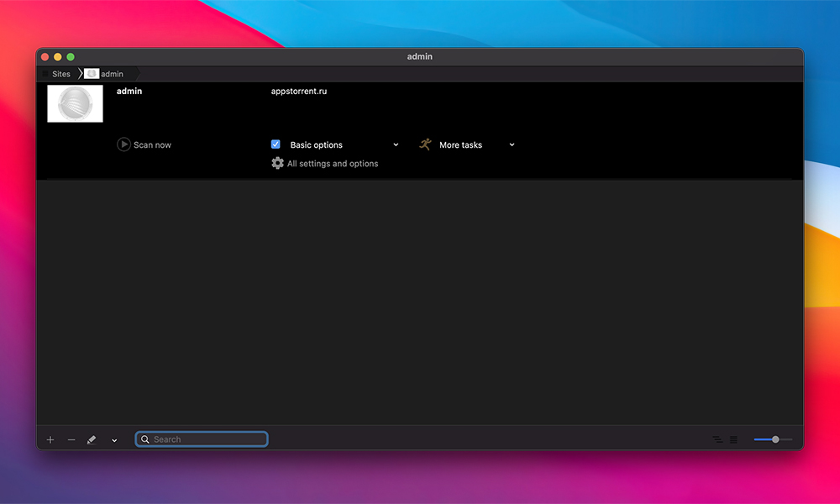Click the Sites grid icon in breadcrumb

[45, 74]
